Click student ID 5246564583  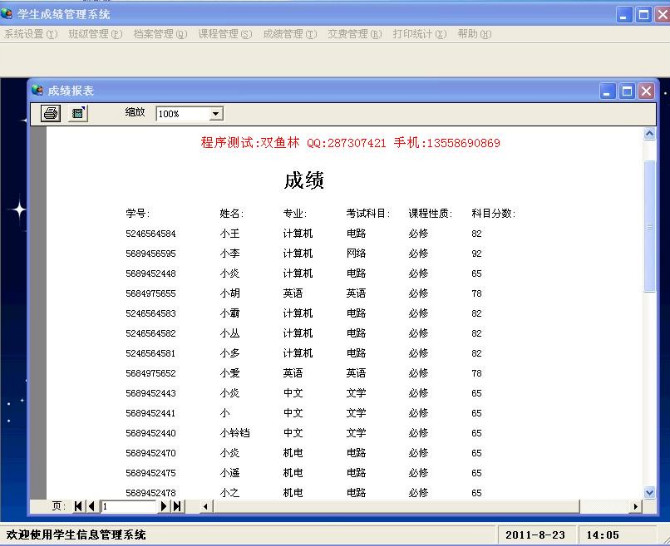pyautogui.click(x=150, y=314)
